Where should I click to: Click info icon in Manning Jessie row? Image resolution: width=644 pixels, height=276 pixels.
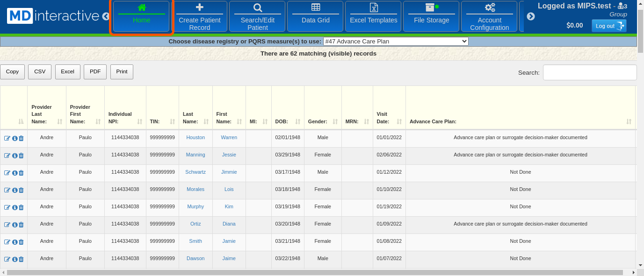click(14, 156)
